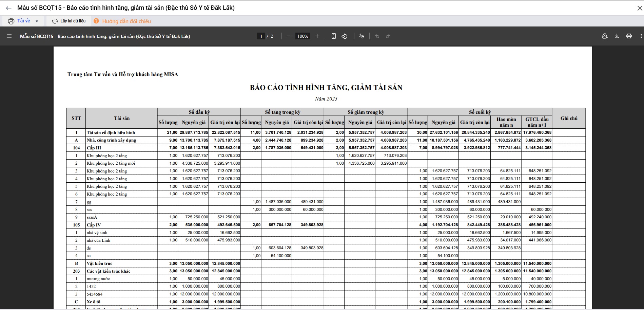Click the fit to page icon
This screenshot has height=310, width=644.
(334, 36)
